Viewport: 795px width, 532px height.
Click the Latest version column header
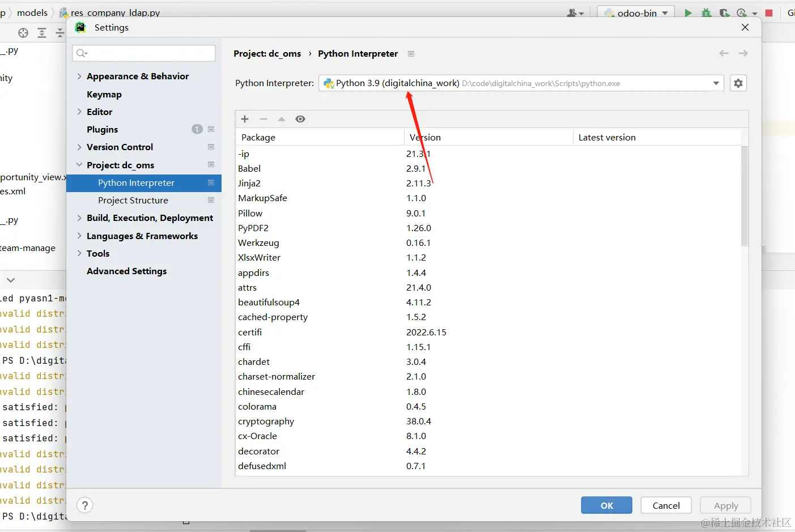coord(657,137)
